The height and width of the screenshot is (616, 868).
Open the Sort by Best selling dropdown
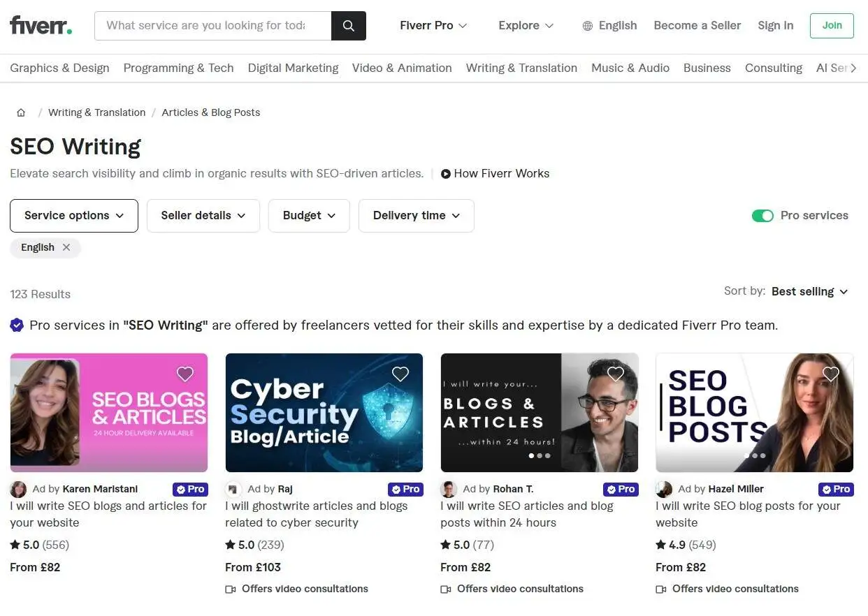pyautogui.click(x=809, y=292)
